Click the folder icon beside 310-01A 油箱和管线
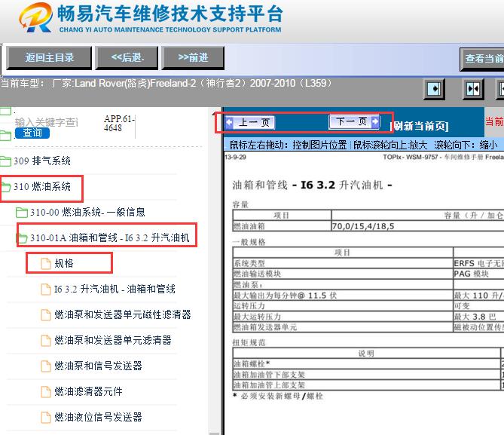The height and width of the screenshot is (435, 504). pyautogui.click(x=22, y=238)
